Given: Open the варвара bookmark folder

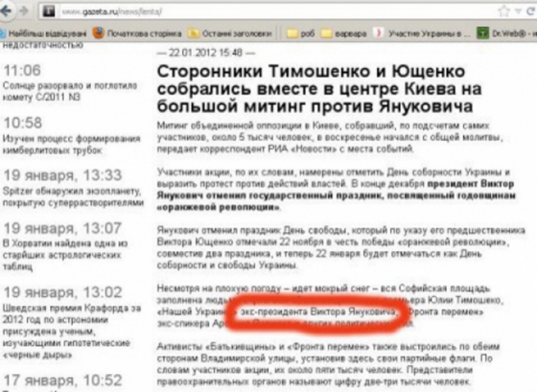Looking at the screenshot, I should pyautogui.click(x=344, y=34).
